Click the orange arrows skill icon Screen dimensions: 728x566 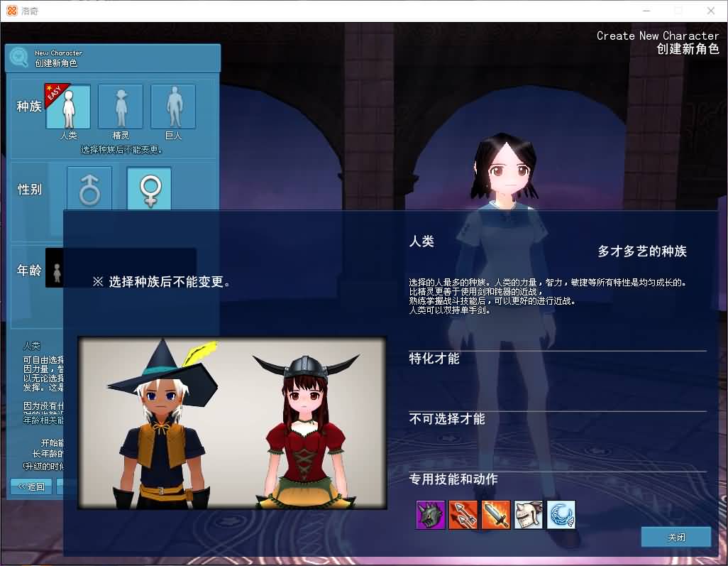pos(463,515)
